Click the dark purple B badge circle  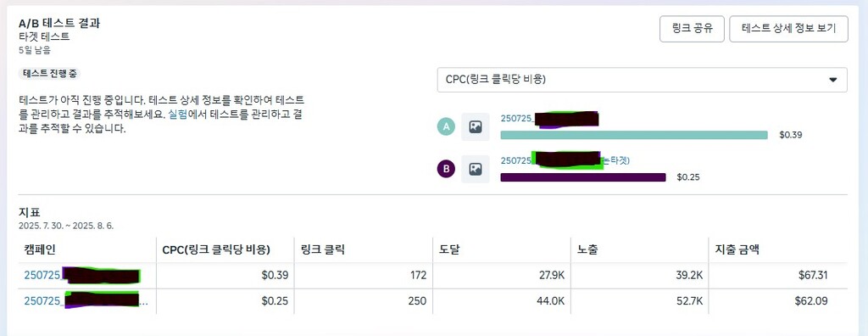point(446,169)
